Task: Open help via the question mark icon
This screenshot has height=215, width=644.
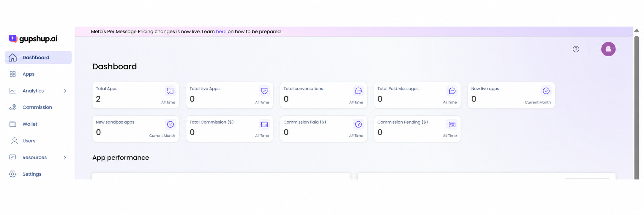Action: (576, 49)
